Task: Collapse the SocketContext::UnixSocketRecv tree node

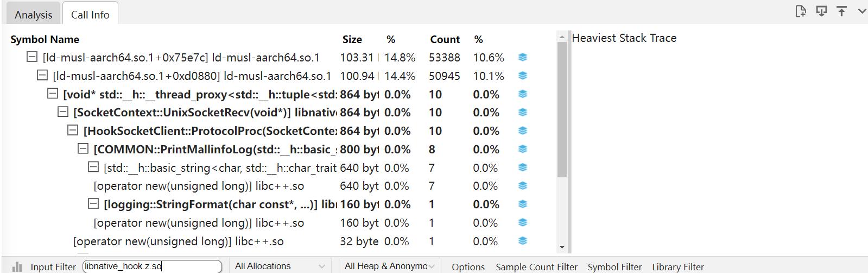Action: pos(63,112)
